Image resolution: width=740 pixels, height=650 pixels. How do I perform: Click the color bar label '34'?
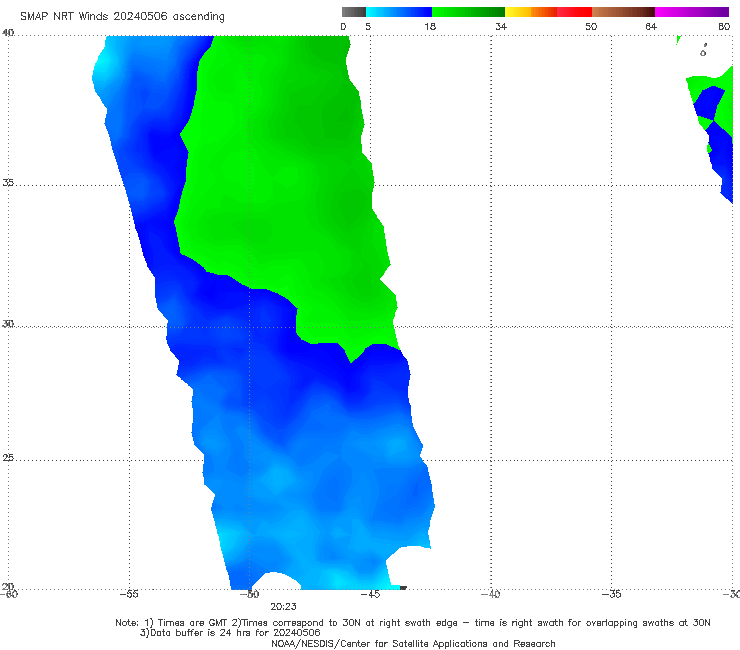(x=501, y=26)
